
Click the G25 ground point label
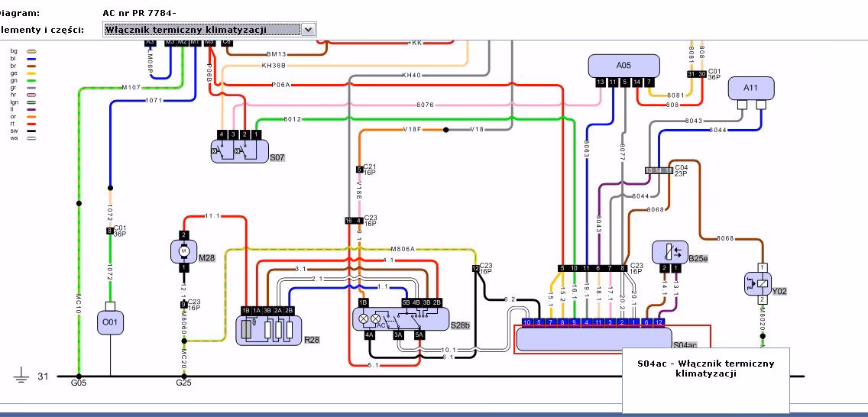[x=183, y=383]
